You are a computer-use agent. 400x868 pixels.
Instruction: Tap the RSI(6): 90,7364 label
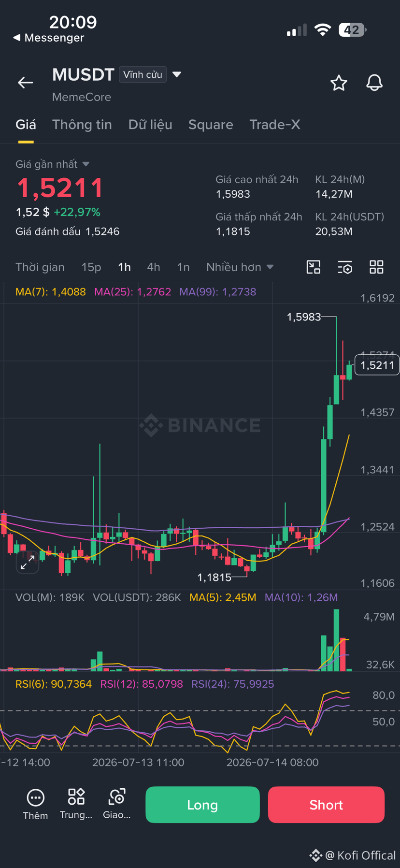coord(54,684)
